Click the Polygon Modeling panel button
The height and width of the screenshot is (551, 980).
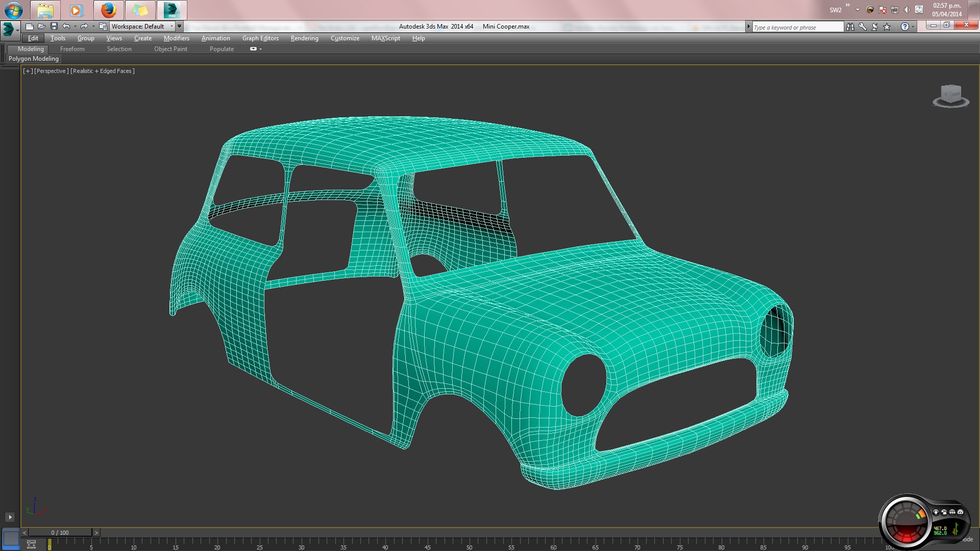coord(34,59)
